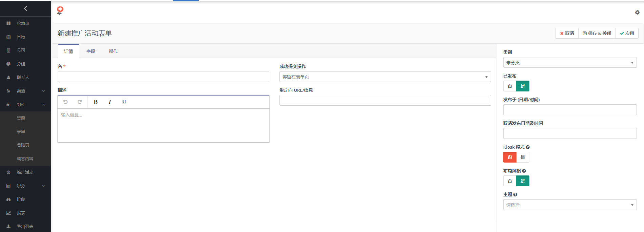Open the 类别 dropdown
This screenshot has height=232, width=644.
570,63
